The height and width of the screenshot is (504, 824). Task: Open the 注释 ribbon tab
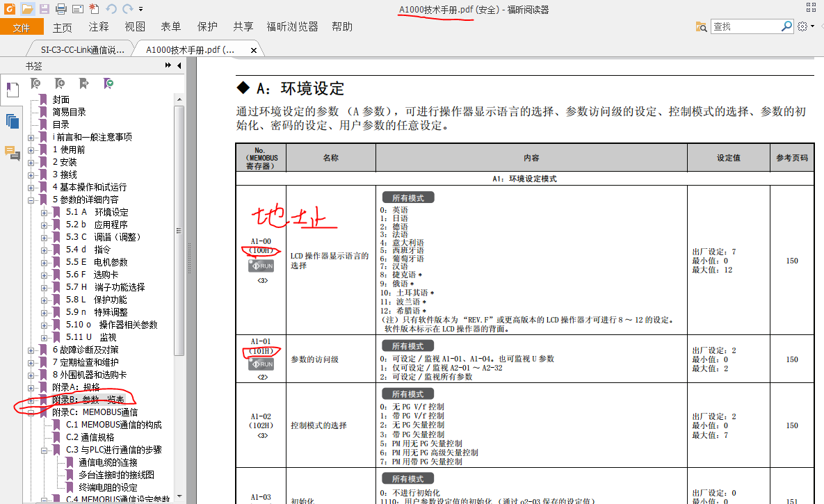99,26
